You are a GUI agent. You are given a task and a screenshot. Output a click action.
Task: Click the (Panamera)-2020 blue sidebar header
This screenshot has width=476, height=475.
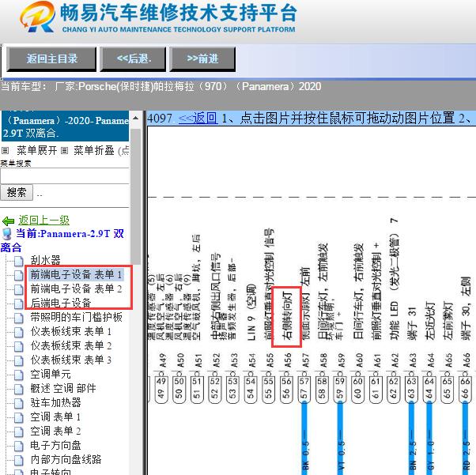(x=65, y=126)
